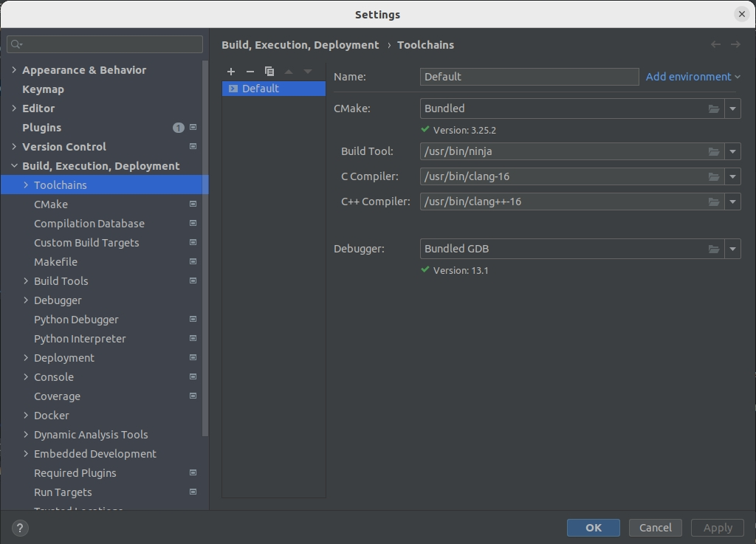The image size is (756, 544).
Task: Click the add toolchain plus icon
Action: tap(231, 72)
